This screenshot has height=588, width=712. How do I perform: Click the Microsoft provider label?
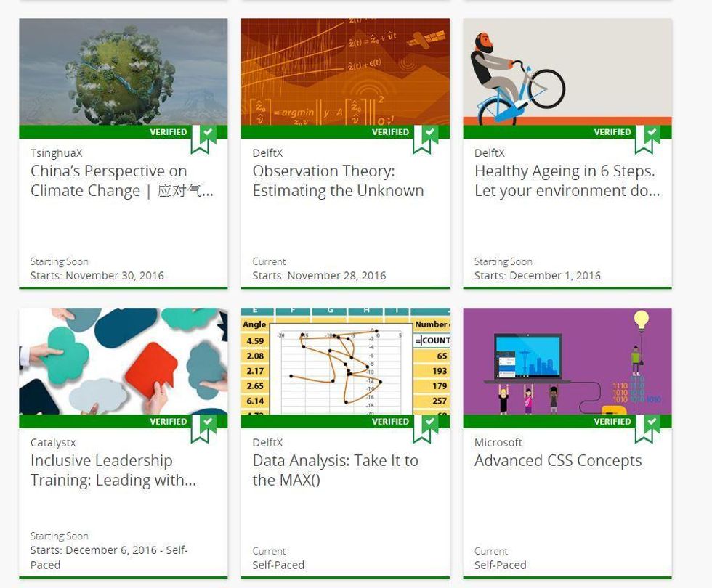498,442
